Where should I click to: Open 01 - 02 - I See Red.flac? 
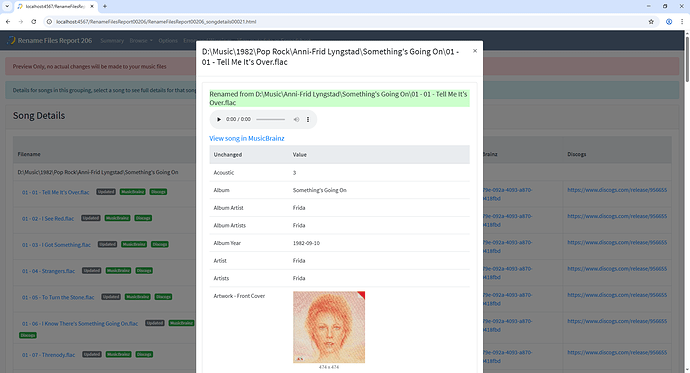[48, 219]
